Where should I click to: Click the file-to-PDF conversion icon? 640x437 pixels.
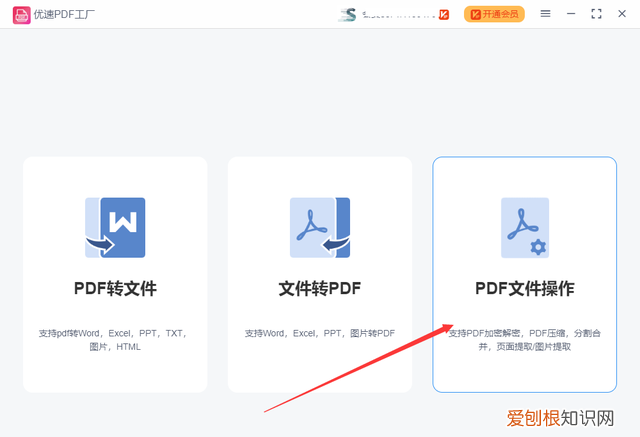320,228
